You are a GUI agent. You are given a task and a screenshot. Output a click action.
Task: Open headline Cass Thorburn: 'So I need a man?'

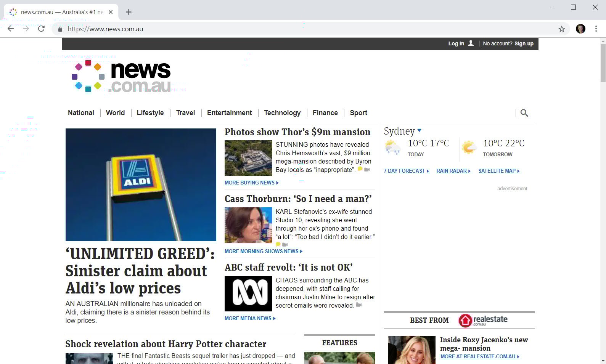(298, 199)
